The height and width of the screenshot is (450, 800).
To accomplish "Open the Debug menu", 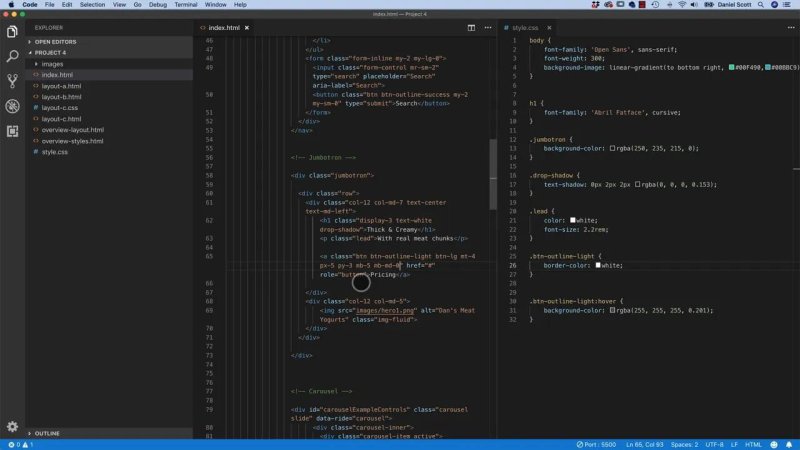I will (158, 5).
